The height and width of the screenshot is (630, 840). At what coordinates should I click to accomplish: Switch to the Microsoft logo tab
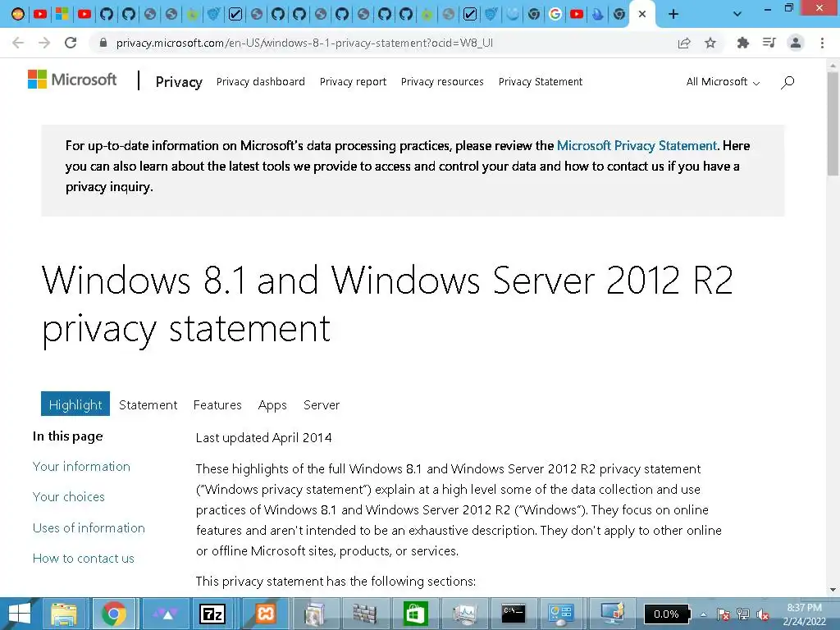point(62,14)
